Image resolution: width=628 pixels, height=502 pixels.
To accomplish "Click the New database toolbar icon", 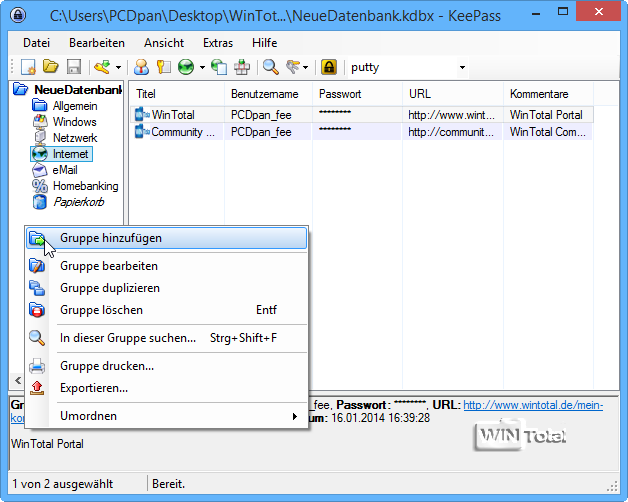I will click(28, 67).
